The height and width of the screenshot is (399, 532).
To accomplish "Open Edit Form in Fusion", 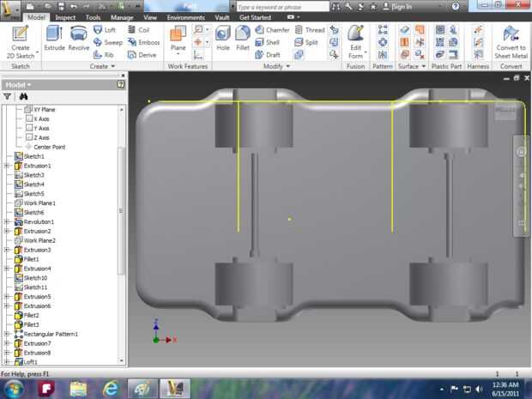I will click(x=355, y=42).
